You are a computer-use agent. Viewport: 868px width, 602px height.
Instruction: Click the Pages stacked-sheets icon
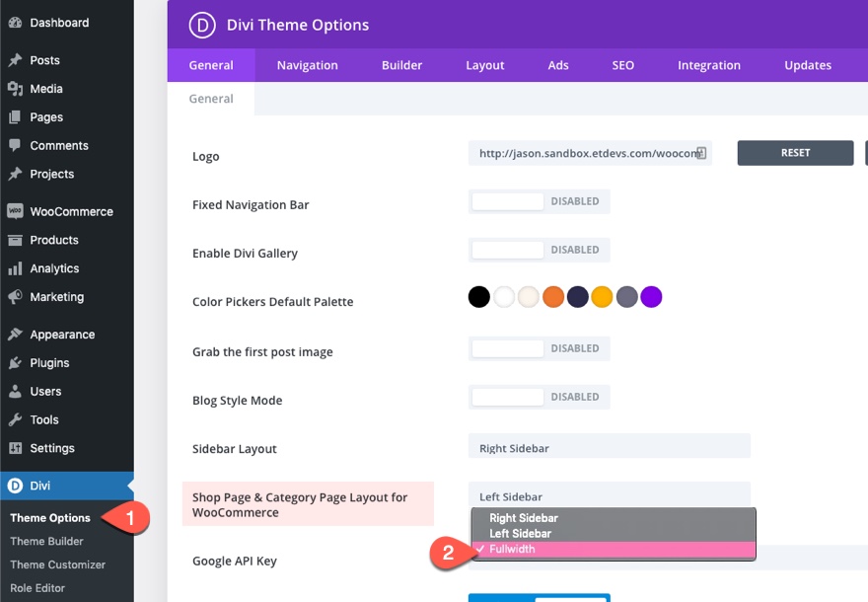click(x=15, y=116)
